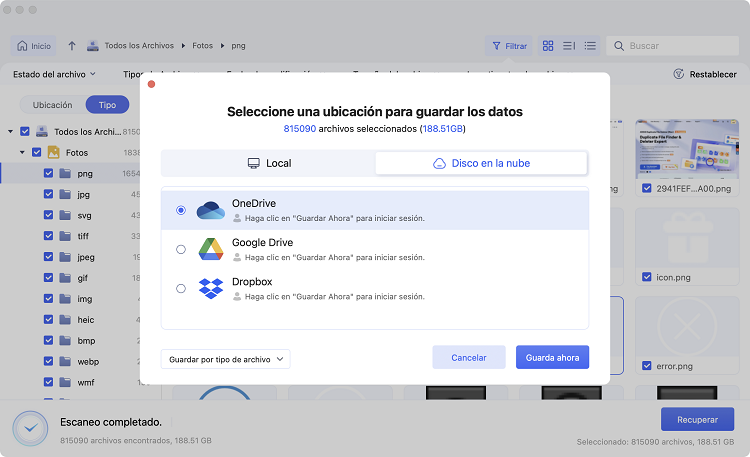The width and height of the screenshot is (750, 457).
Task: Click the Recuperar button
Action: pyautogui.click(x=697, y=420)
